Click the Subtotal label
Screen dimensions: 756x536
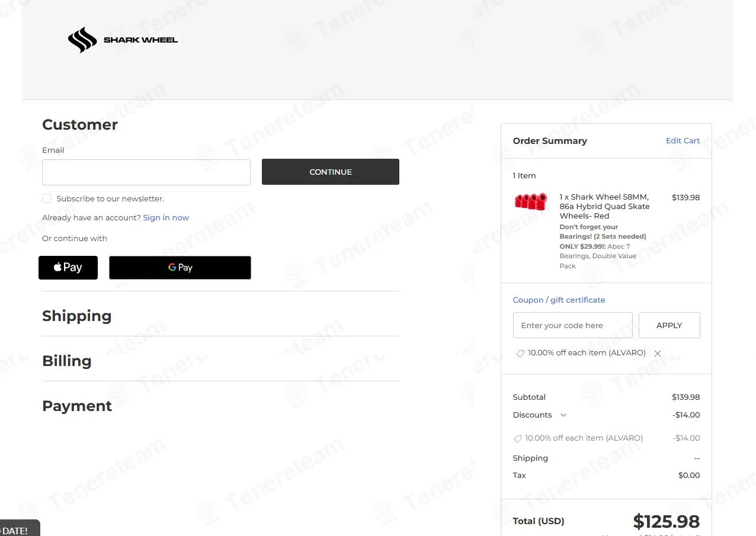(529, 397)
